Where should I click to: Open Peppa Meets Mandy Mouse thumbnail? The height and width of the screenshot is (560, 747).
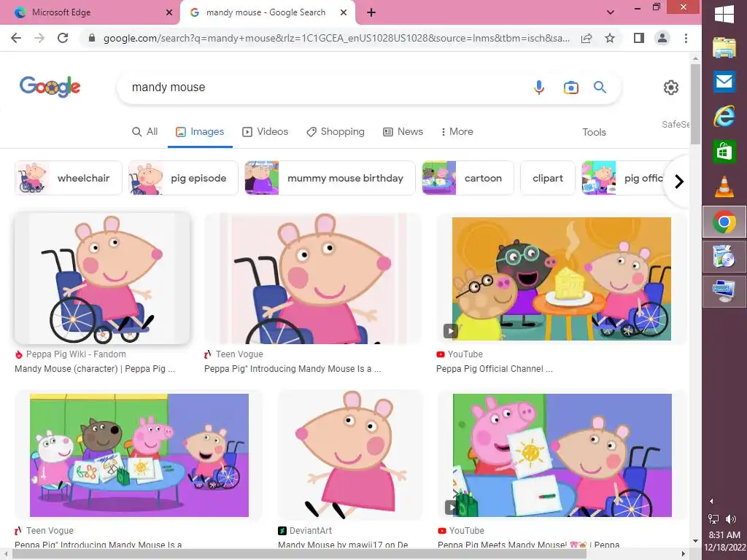562,455
